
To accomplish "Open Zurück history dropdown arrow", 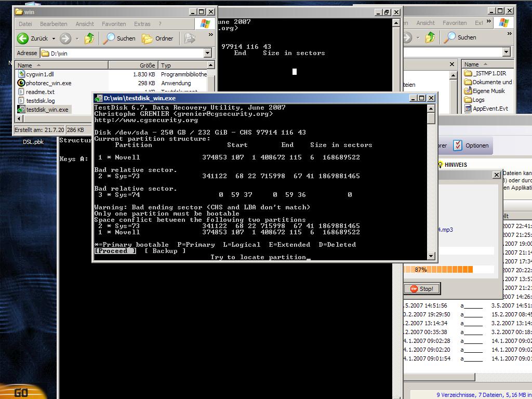I will pos(54,38).
